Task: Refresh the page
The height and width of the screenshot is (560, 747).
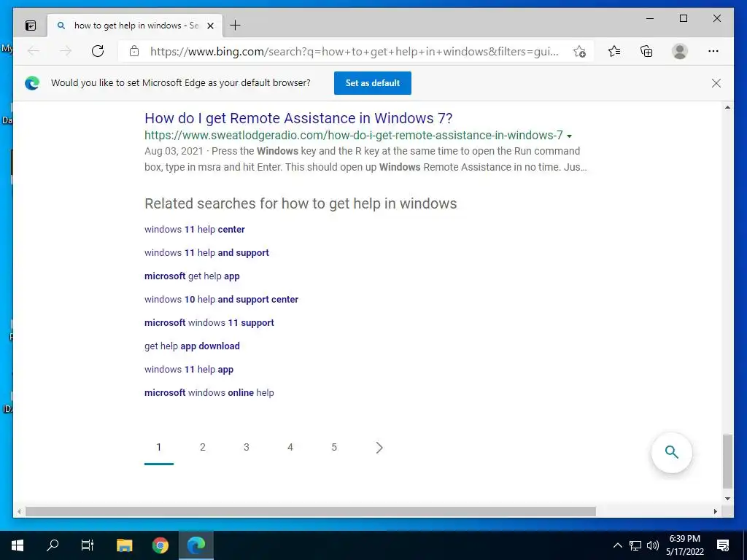Action: click(98, 51)
